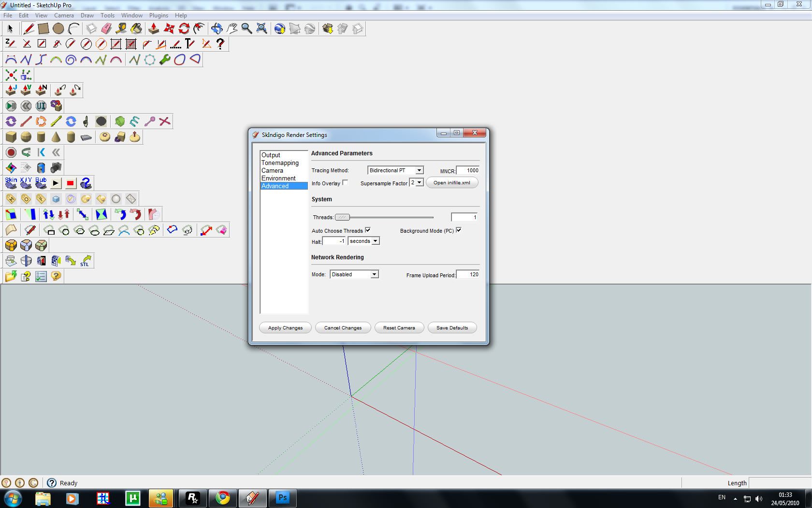Select the Zoom magnifier tool
812x508 pixels.
coord(246,29)
